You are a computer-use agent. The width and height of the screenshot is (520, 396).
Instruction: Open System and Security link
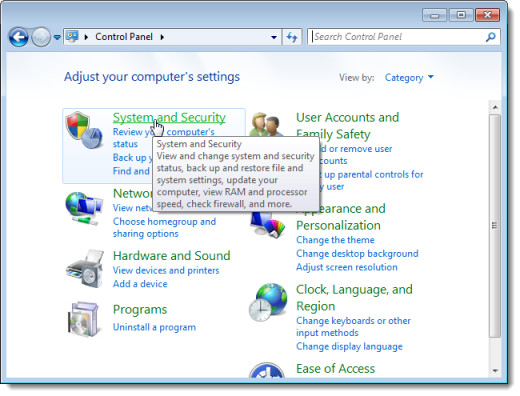(x=169, y=118)
